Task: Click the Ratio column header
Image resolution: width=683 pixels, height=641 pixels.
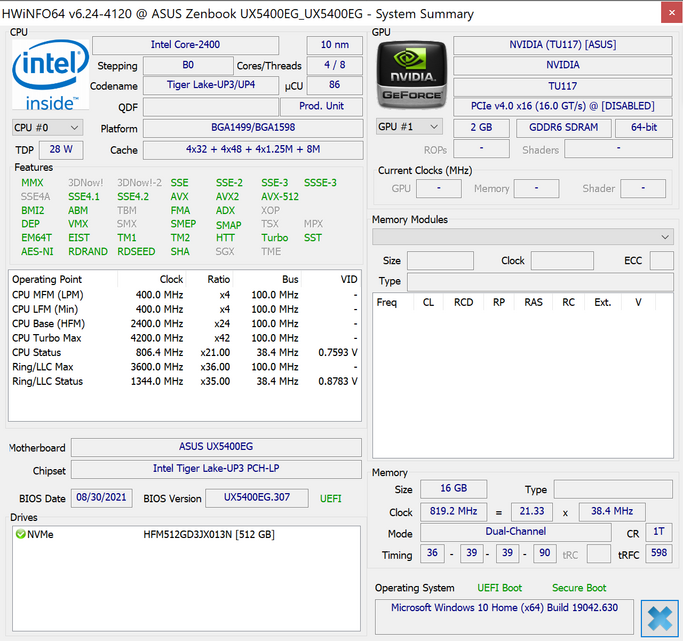Action: tap(210, 279)
